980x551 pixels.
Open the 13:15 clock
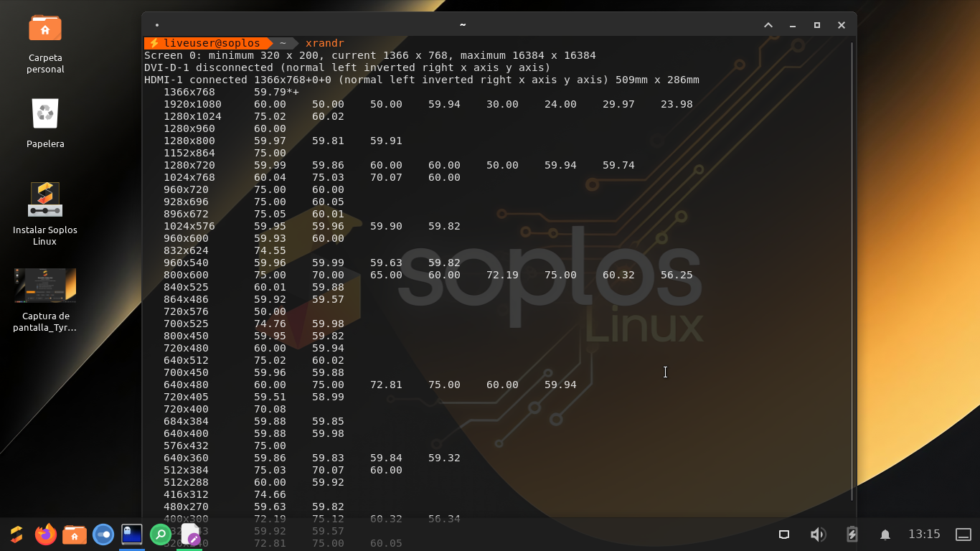click(x=924, y=534)
